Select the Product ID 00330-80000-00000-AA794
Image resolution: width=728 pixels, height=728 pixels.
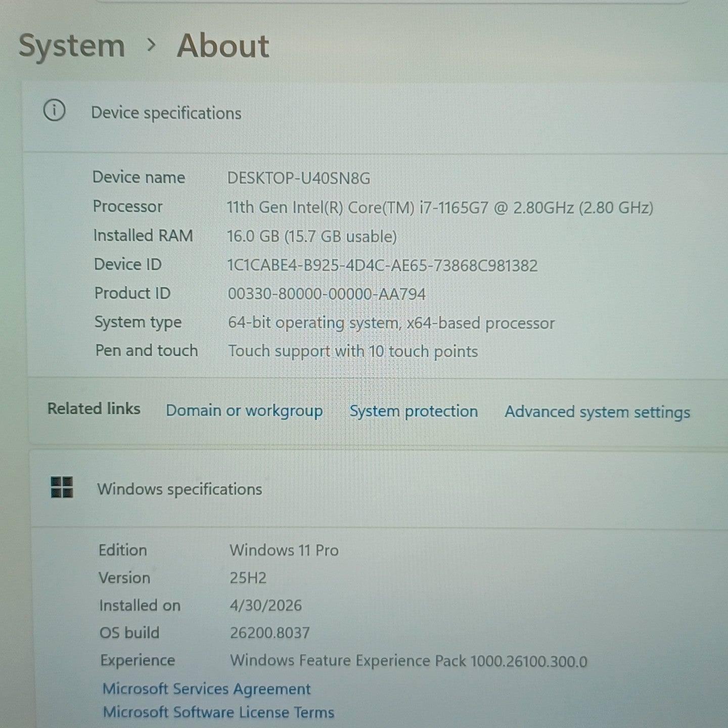coord(327,294)
